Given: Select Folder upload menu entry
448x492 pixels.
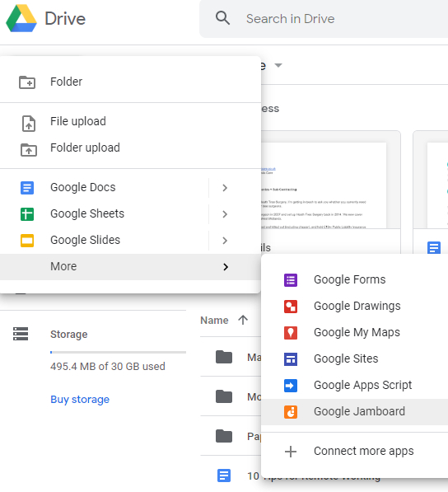Looking at the screenshot, I should [130, 148].
